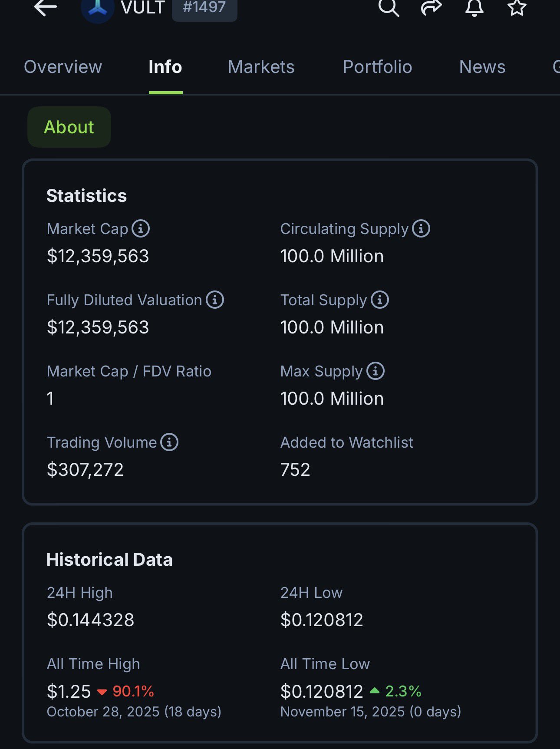Screen dimensions: 560x749
Task: Tap the Added to Watchlist count
Action: point(295,470)
